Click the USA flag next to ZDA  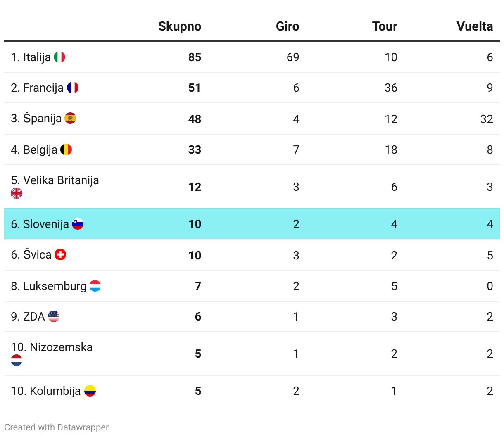[54, 316]
